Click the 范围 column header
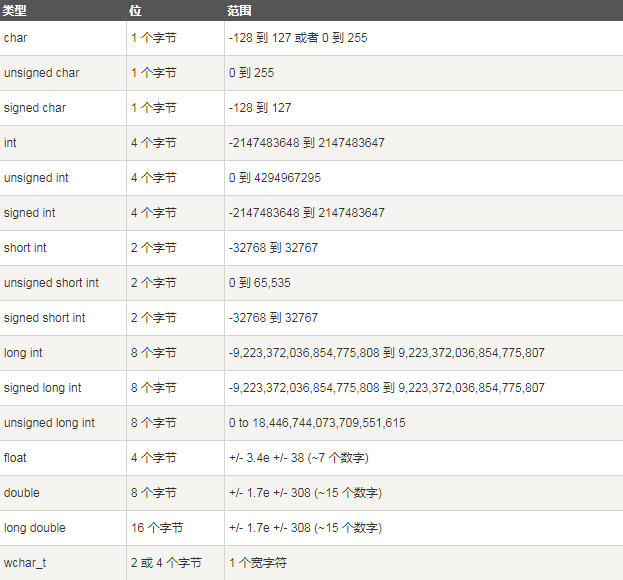Viewport: 623px width, 580px height. [239, 11]
